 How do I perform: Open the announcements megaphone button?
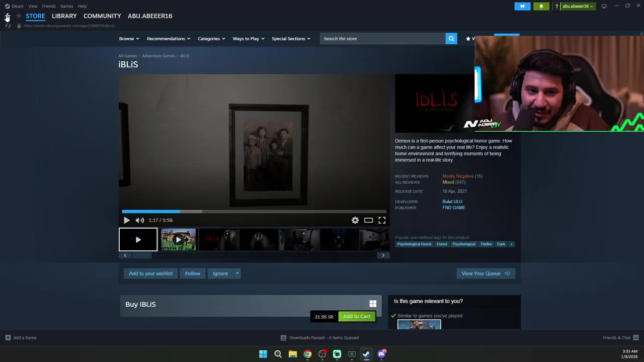pos(522,6)
